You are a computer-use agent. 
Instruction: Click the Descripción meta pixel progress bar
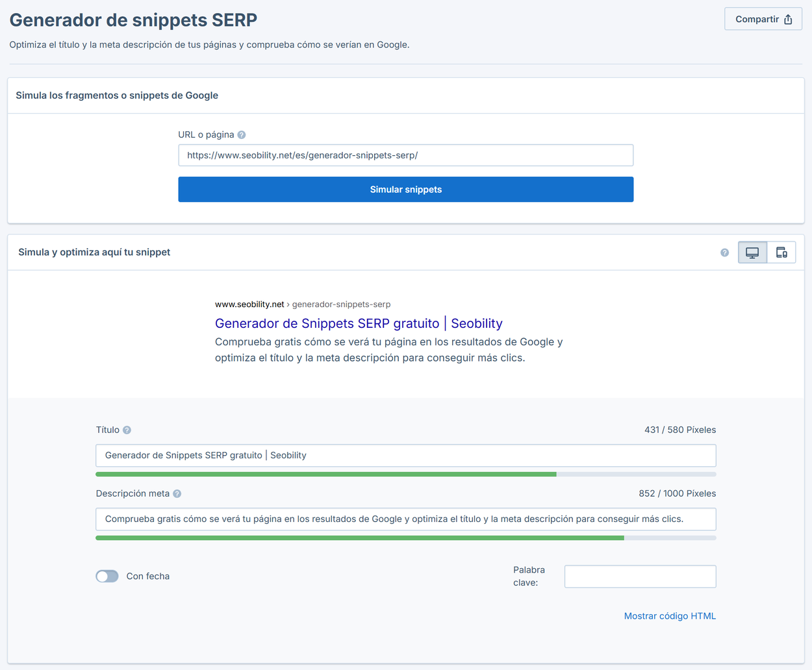pyautogui.click(x=406, y=538)
